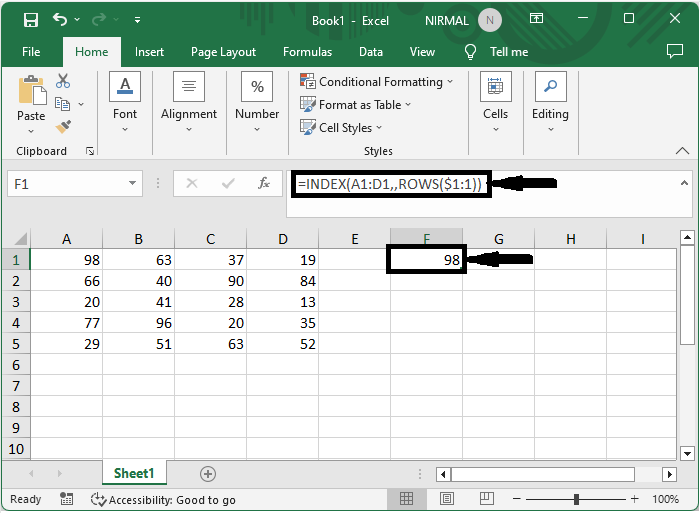Switch to Page Layout view icon

(x=446, y=498)
